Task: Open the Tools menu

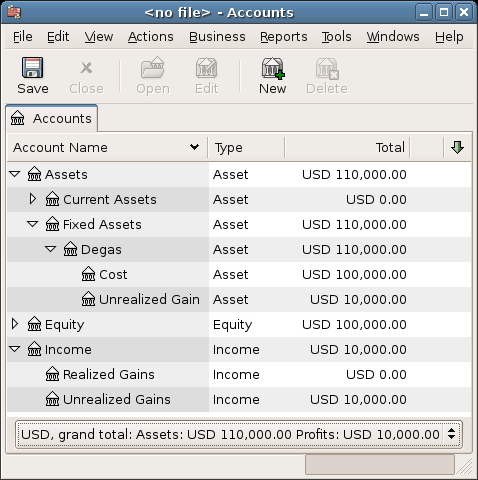Action: pos(337,37)
